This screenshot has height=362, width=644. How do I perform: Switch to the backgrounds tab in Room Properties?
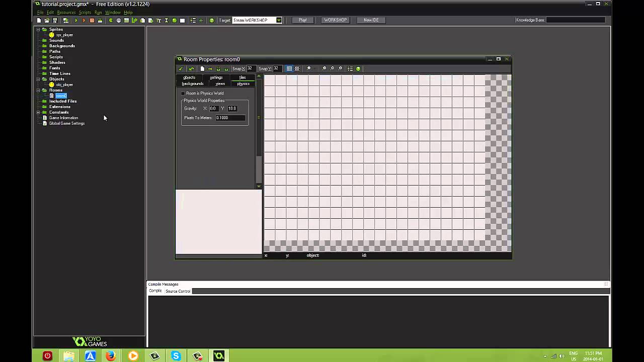coord(193,83)
